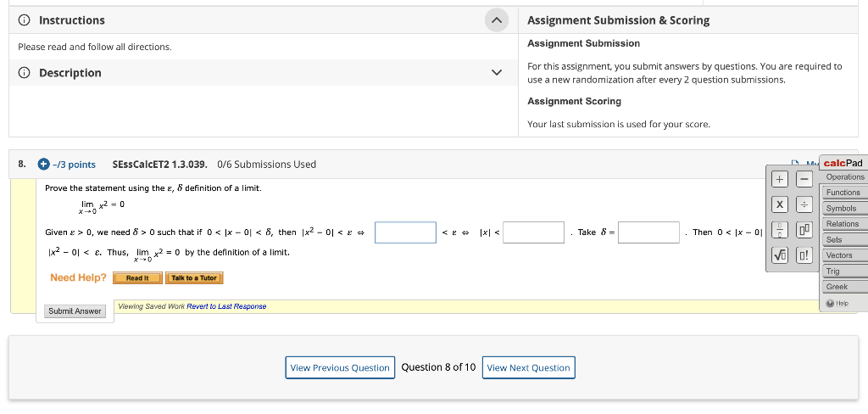Click the 'Need Help?' label
Image resolution: width=868 pixels, height=414 pixels.
coord(78,277)
